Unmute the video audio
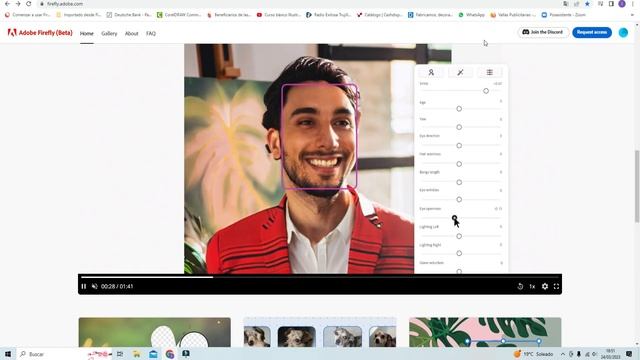Viewport: 640px width, 360px height. [95, 287]
